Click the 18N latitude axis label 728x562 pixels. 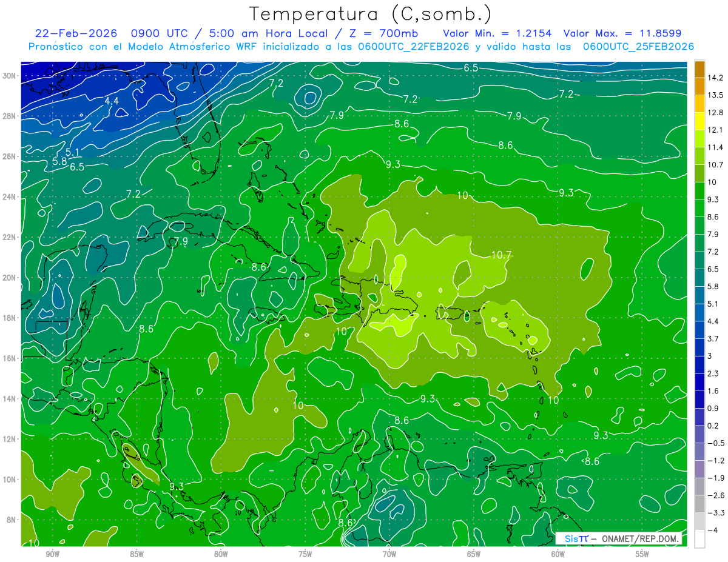coord(10,318)
